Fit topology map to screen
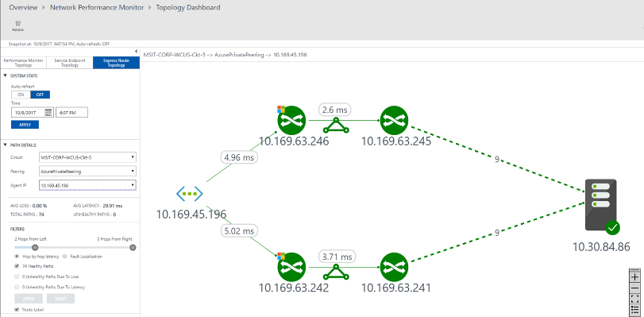Viewport: 644px width, 317px height. (x=634, y=299)
